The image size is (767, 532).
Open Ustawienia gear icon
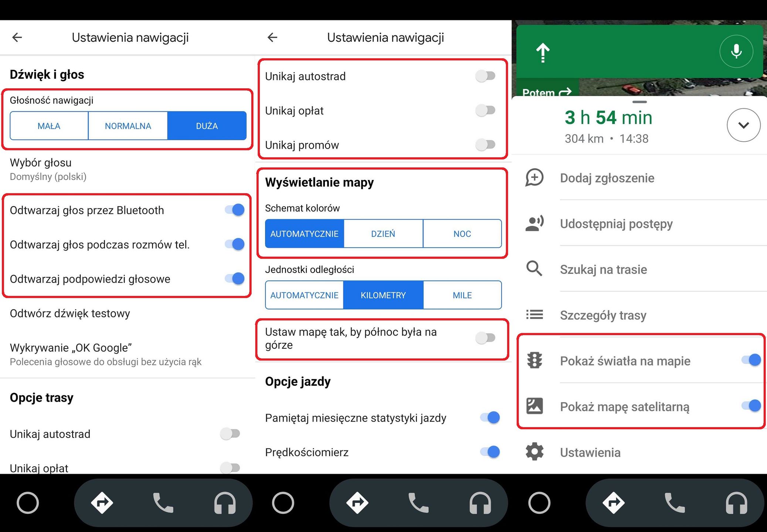(534, 452)
